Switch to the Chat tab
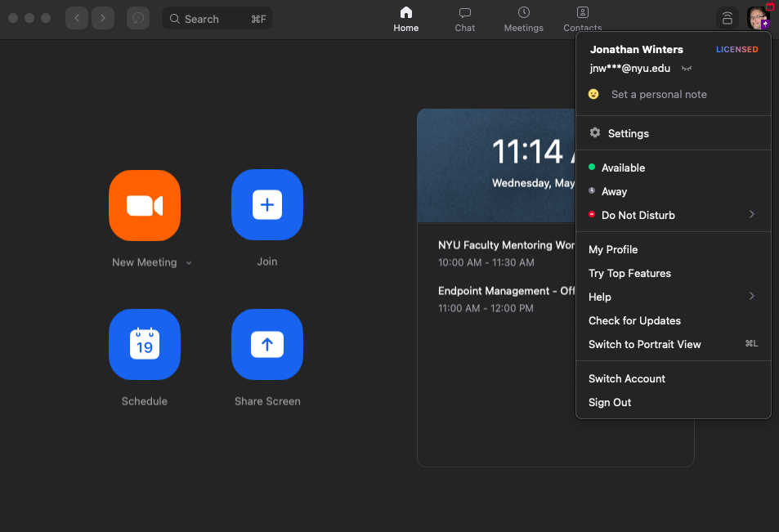Screen dimensions: 779x532 click(465, 20)
